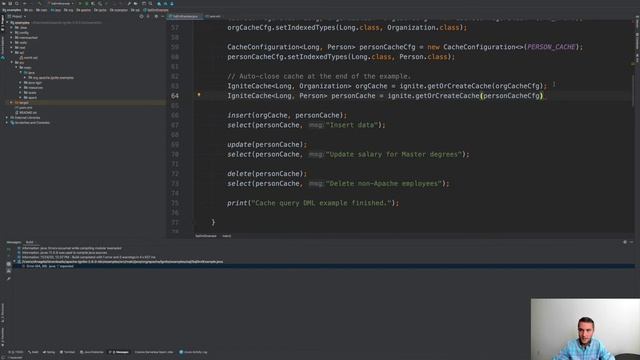The image size is (640, 360).
Task: Click line number 64 in editor gutter
Action: [x=175, y=96]
